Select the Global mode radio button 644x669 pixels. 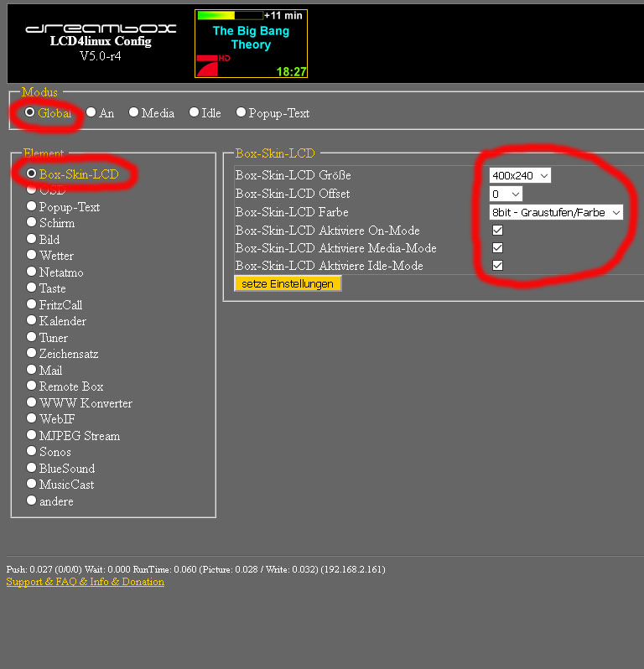click(x=30, y=112)
